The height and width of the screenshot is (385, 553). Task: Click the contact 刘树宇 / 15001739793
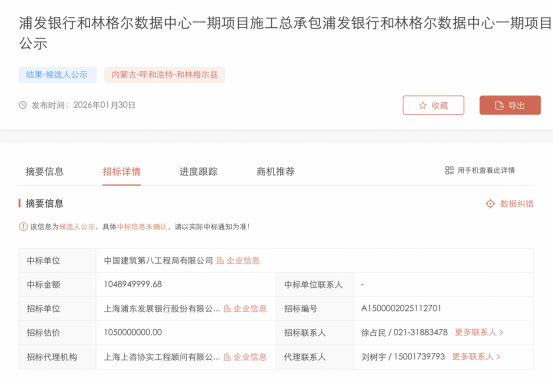coord(403,356)
